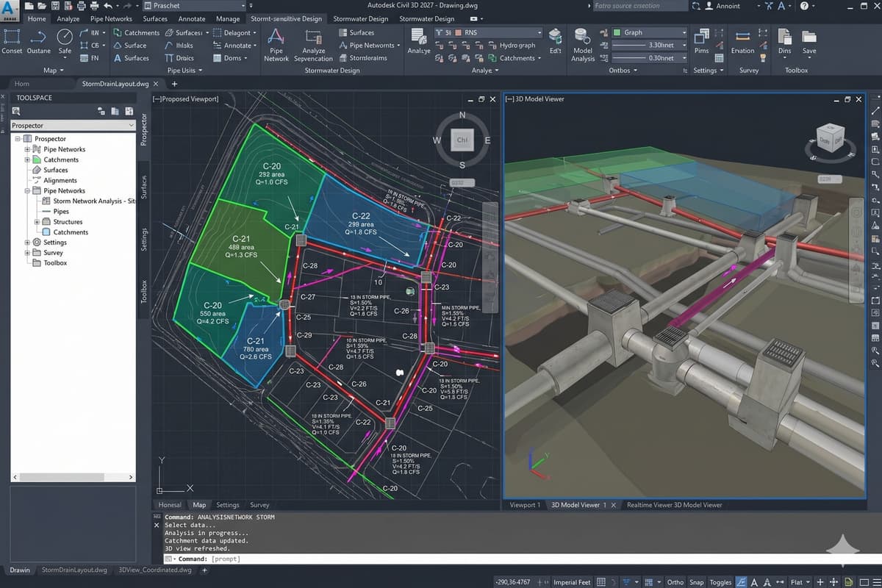Image resolution: width=882 pixels, height=588 pixels.
Task: Click Imperial Feet in status bar
Action: click(572, 581)
